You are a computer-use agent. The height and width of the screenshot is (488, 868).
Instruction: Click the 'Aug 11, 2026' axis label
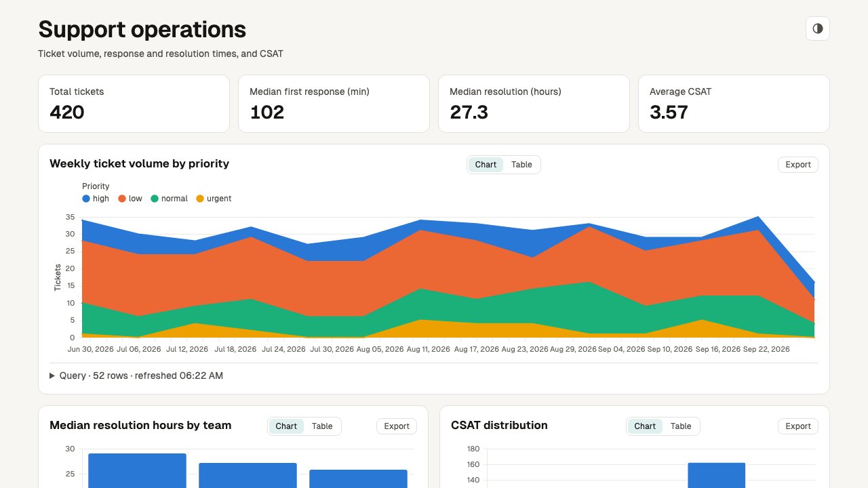428,350
